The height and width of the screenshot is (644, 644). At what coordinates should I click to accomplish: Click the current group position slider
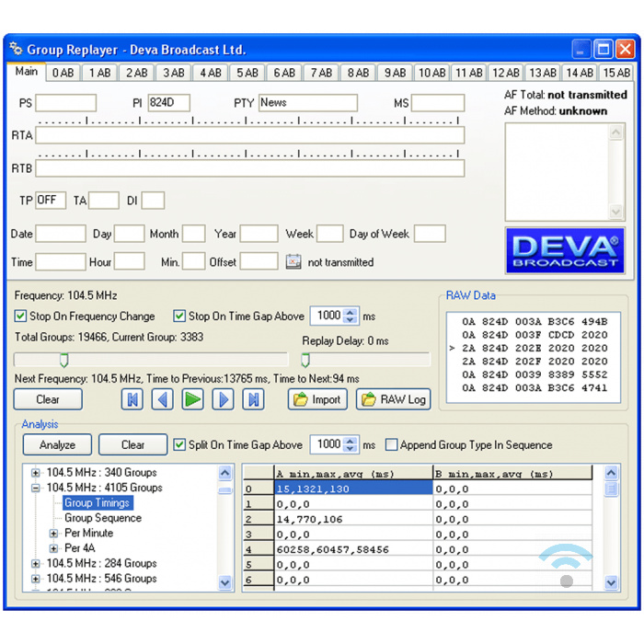63,360
